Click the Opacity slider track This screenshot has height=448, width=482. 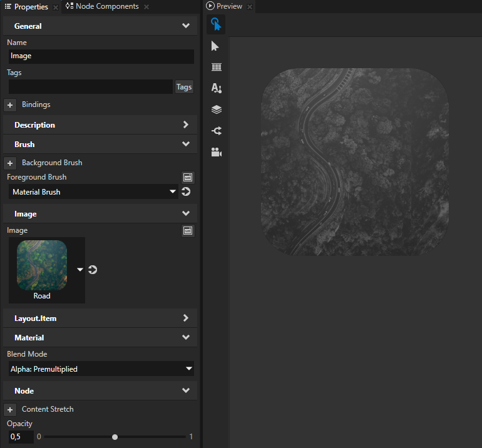pos(150,437)
